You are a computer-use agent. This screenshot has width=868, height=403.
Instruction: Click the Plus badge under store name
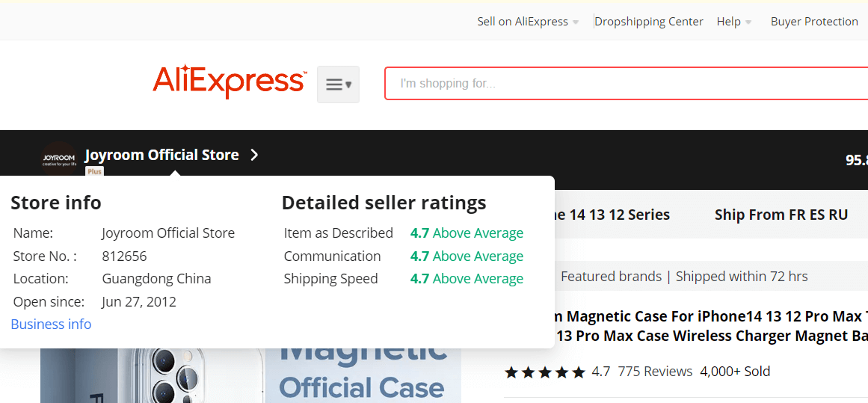click(95, 172)
